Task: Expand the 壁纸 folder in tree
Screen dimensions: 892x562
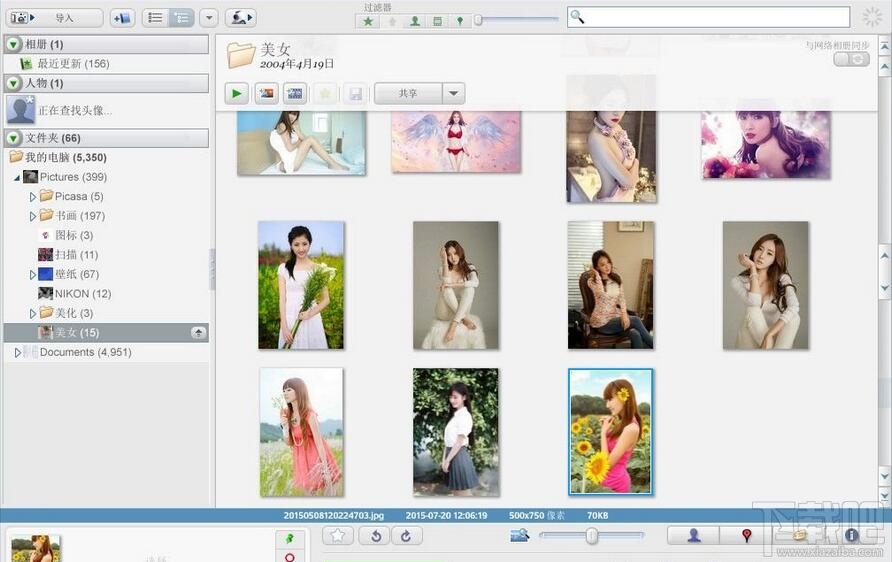Action: pyautogui.click(x=33, y=274)
